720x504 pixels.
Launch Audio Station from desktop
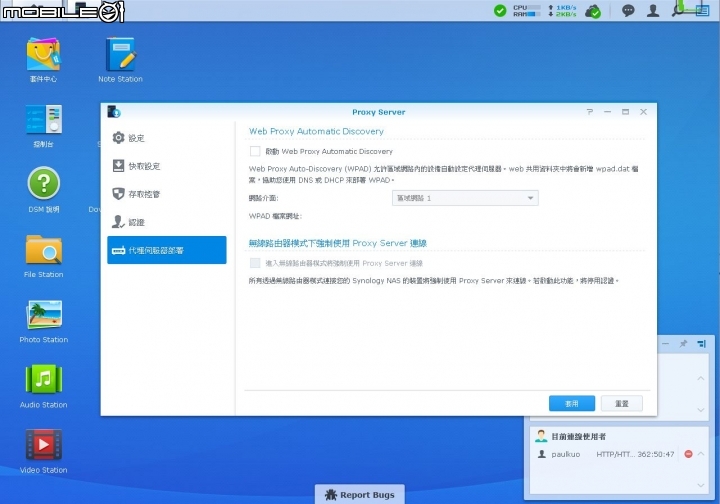pyautogui.click(x=43, y=380)
